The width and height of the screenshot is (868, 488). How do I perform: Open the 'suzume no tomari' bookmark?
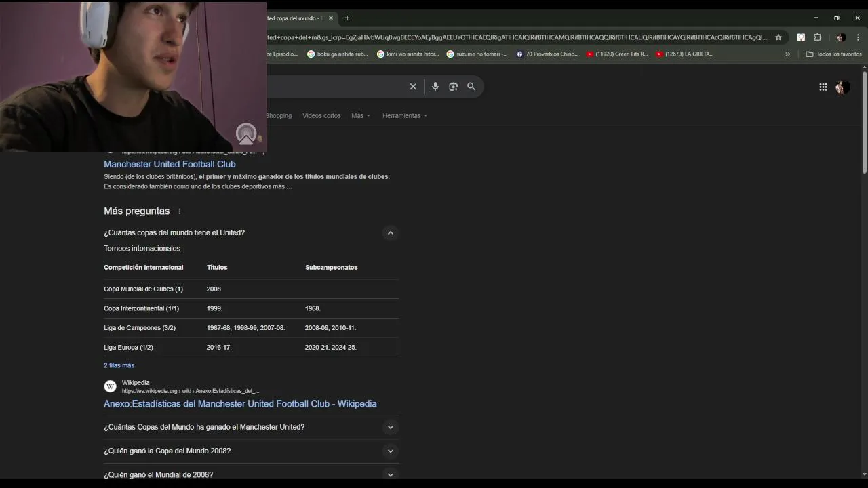click(477, 54)
